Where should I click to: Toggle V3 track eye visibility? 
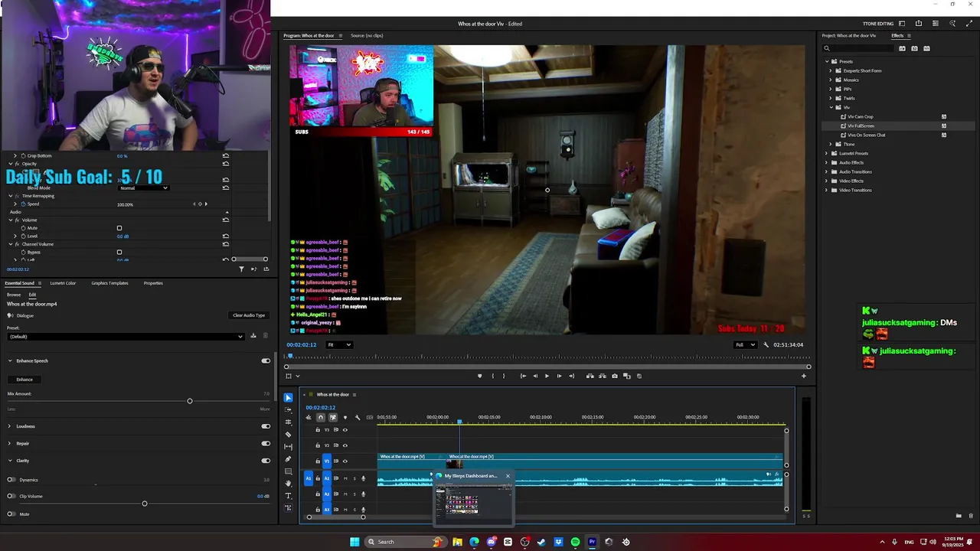pyautogui.click(x=345, y=429)
